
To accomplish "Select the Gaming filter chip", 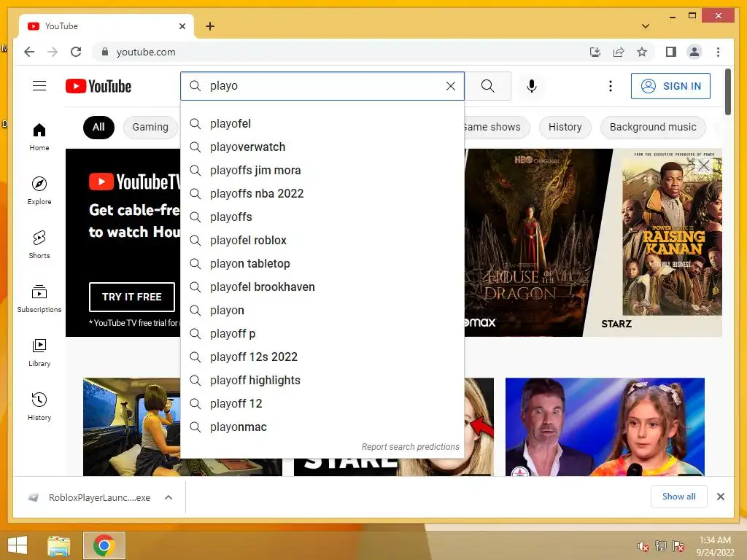I will [150, 127].
